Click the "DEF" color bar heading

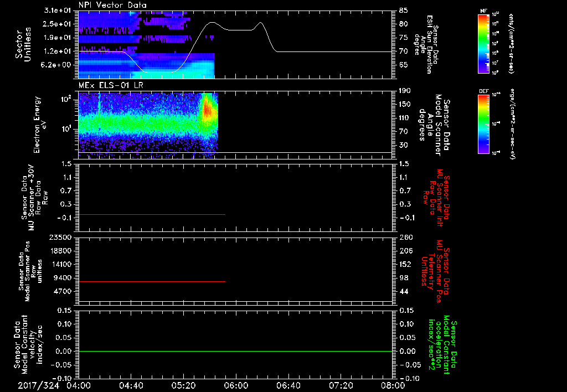click(x=483, y=91)
